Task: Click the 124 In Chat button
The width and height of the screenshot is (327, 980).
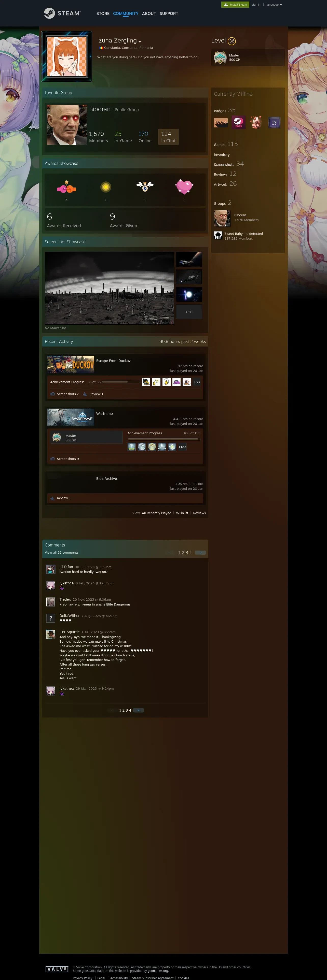Action: (x=168, y=137)
